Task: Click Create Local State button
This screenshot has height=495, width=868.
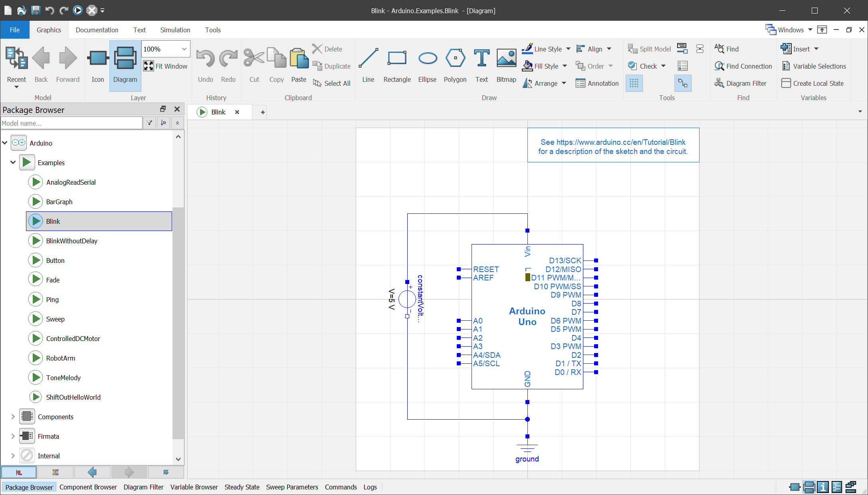Action: (x=813, y=83)
